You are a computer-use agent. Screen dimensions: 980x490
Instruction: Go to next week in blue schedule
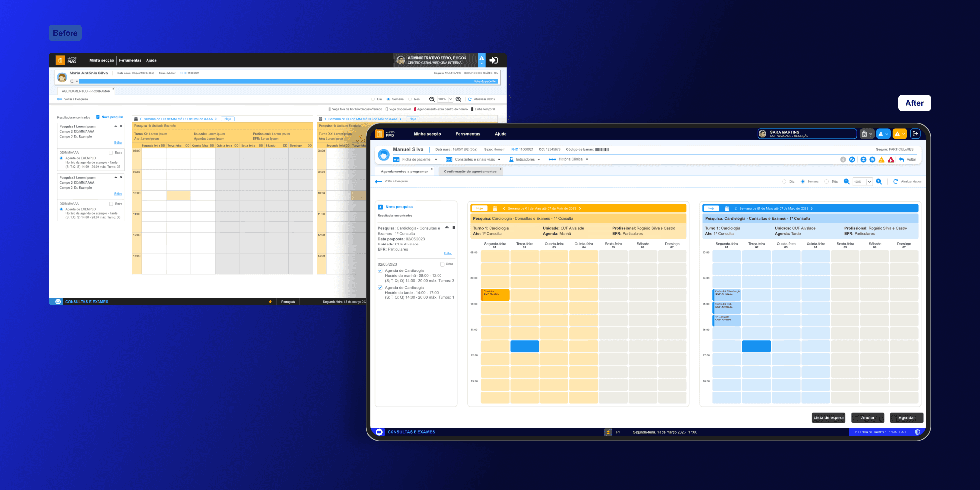pyautogui.click(x=811, y=208)
